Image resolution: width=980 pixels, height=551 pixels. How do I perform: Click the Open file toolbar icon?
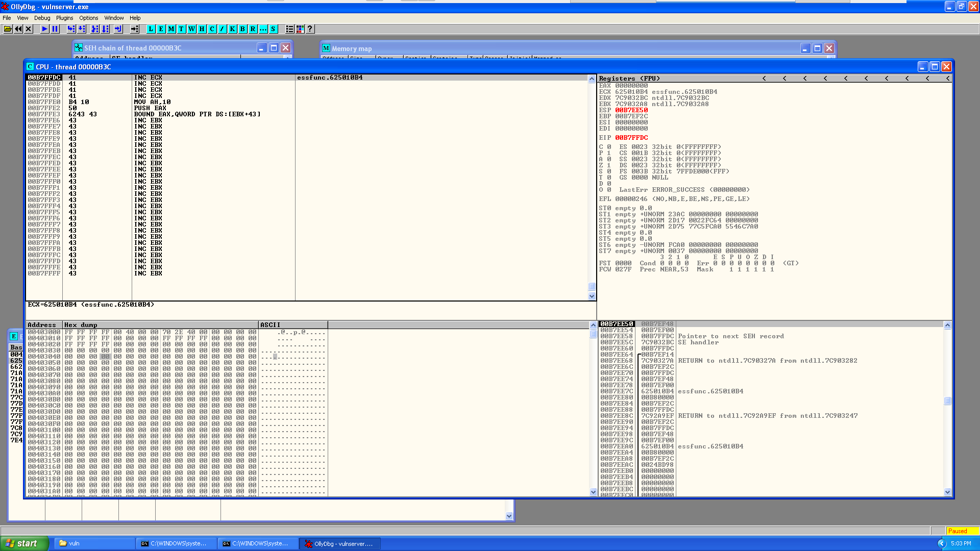point(8,29)
